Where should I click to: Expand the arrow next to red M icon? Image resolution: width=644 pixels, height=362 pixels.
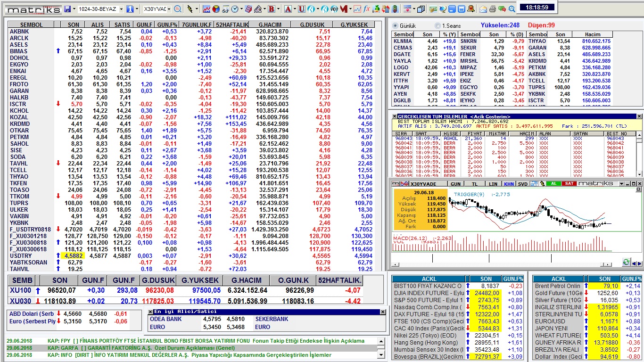[x=350, y=9]
